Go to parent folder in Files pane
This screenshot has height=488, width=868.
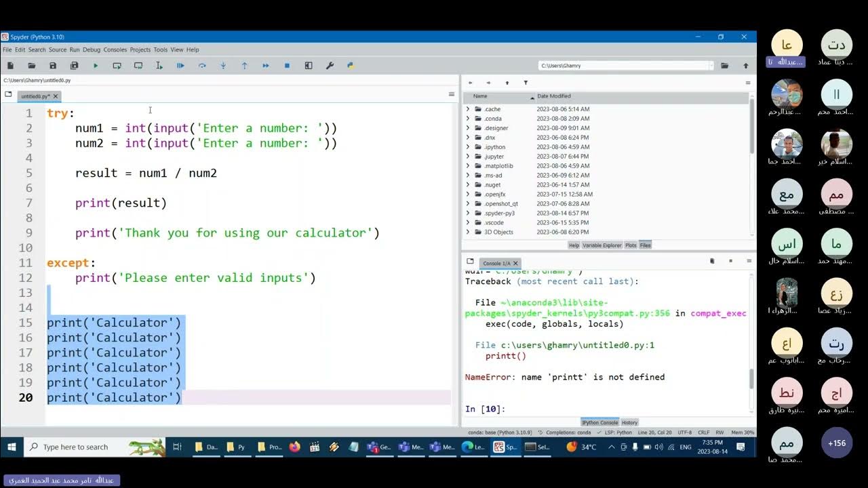(507, 83)
